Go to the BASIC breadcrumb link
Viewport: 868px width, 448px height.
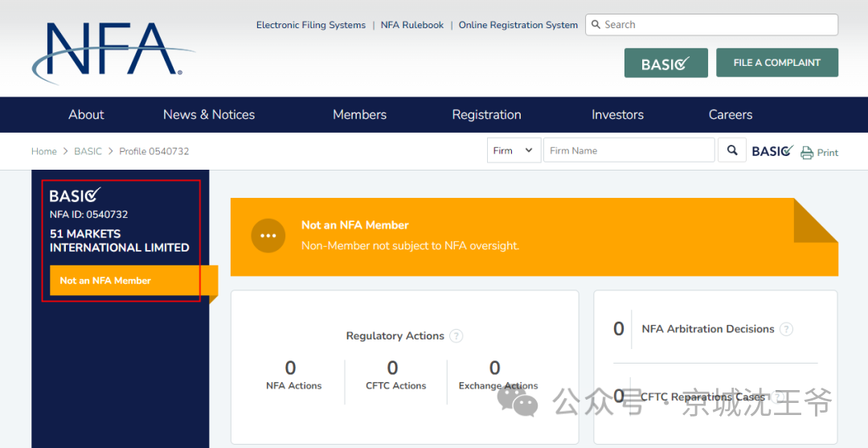[88, 151]
